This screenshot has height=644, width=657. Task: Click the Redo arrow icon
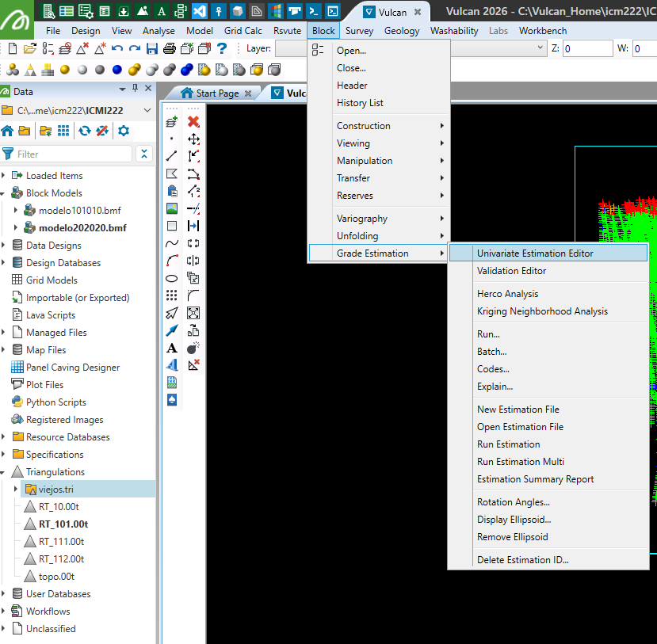[x=135, y=48]
